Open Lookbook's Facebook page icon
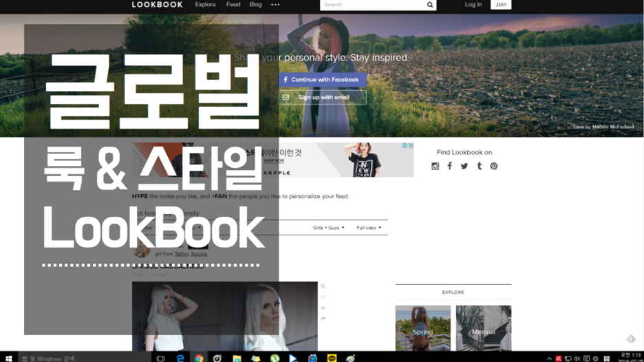The height and width of the screenshot is (362, 644). point(450,166)
